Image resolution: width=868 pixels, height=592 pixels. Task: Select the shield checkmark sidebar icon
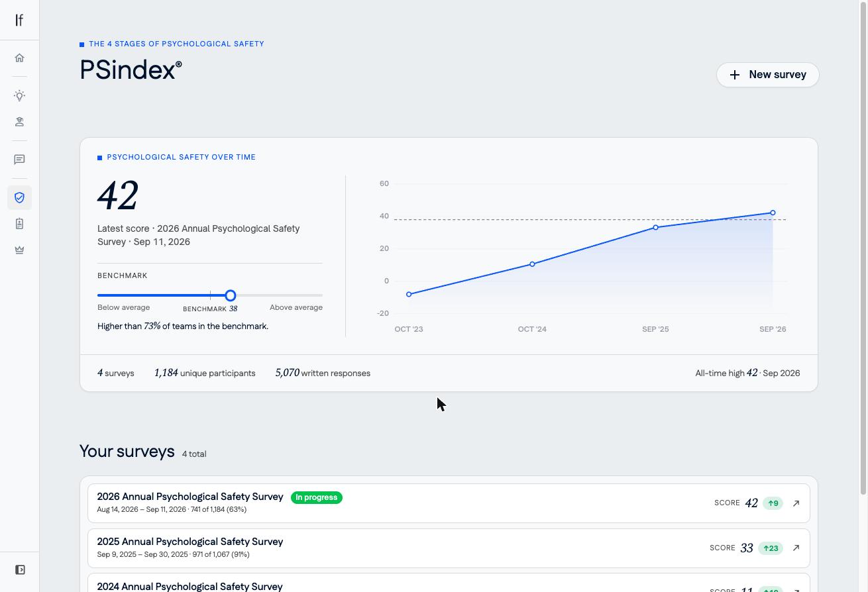point(19,197)
